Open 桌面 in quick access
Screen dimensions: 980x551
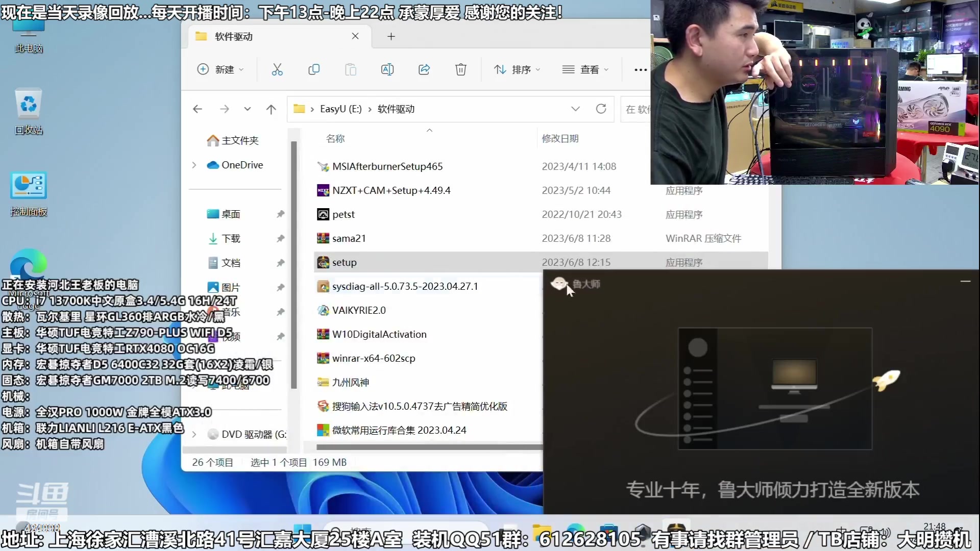tap(231, 214)
